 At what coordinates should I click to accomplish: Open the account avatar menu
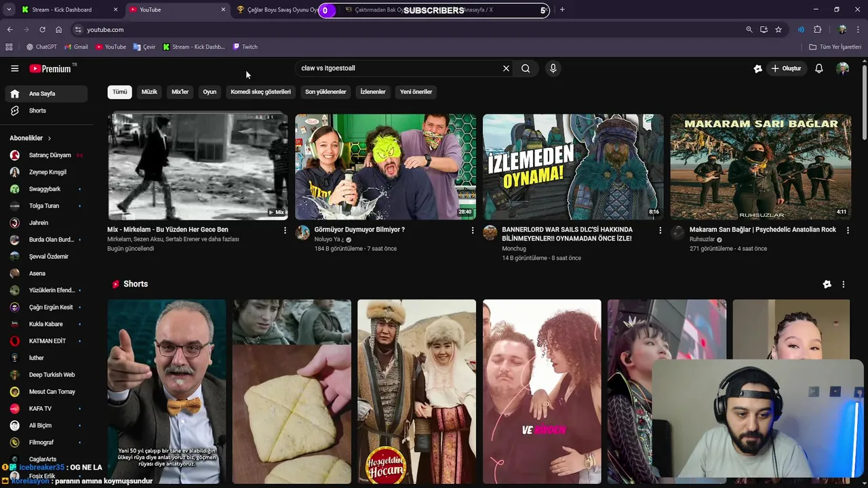point(842,68)
